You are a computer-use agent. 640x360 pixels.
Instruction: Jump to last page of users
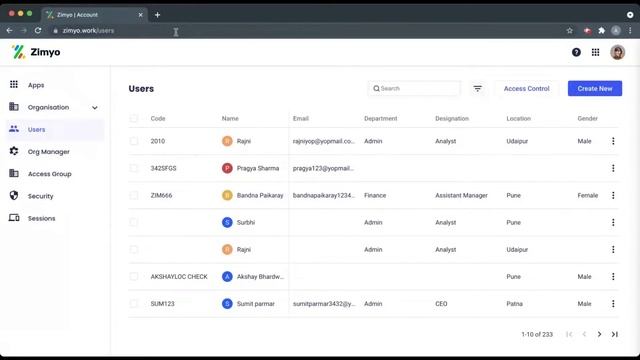pyautogui.click(x=615, y=334)
